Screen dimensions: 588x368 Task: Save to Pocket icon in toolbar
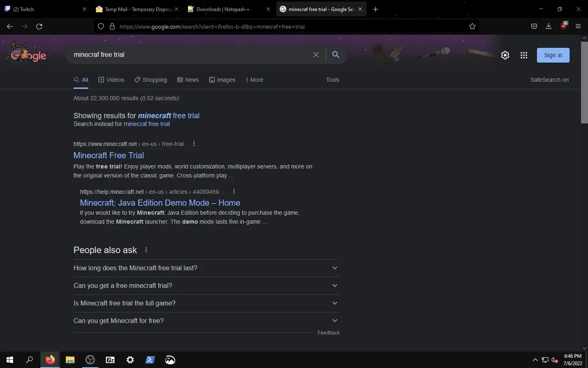pyautogui.click(x=534, y=27)
